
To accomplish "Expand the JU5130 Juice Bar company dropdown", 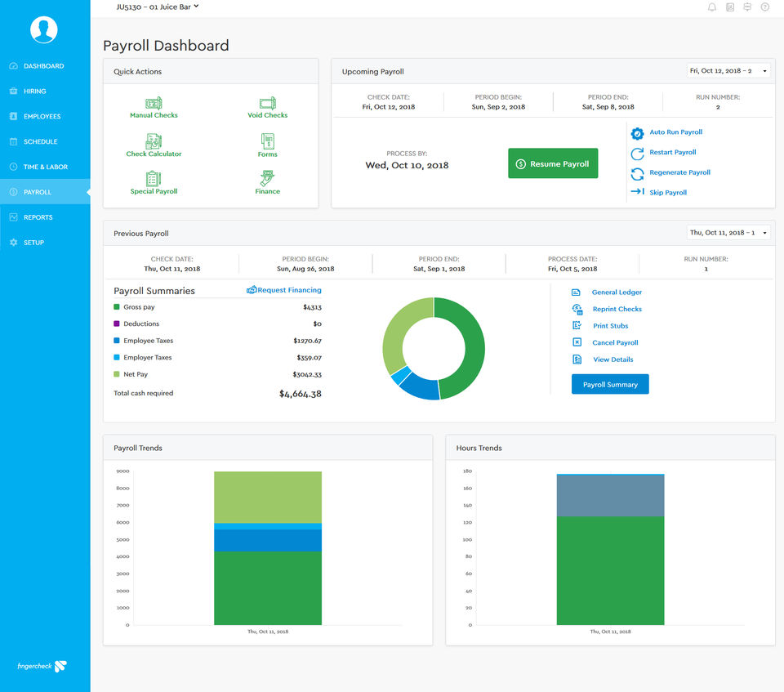I will coord(158,7).
